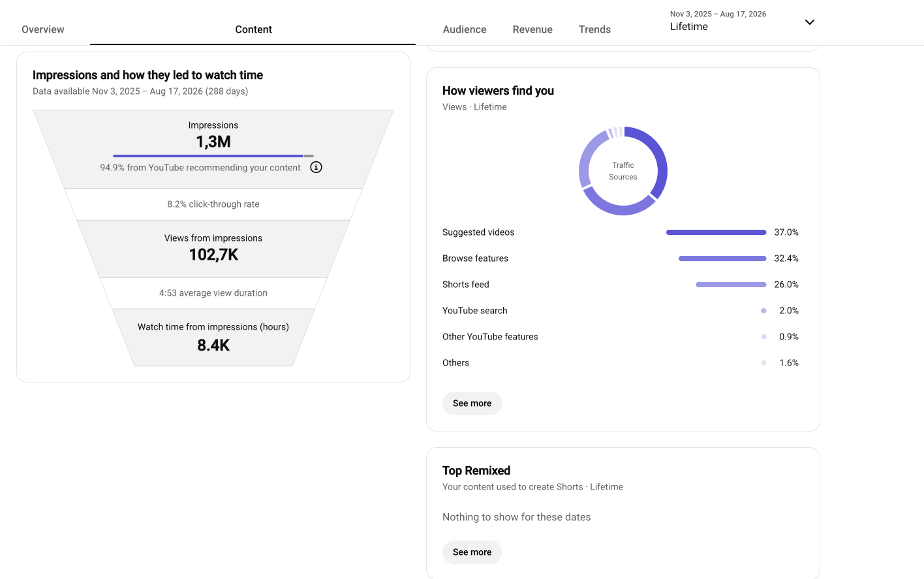Select the Views from impressions funnel section
924x579 pixels.
(x=213, y=249)
